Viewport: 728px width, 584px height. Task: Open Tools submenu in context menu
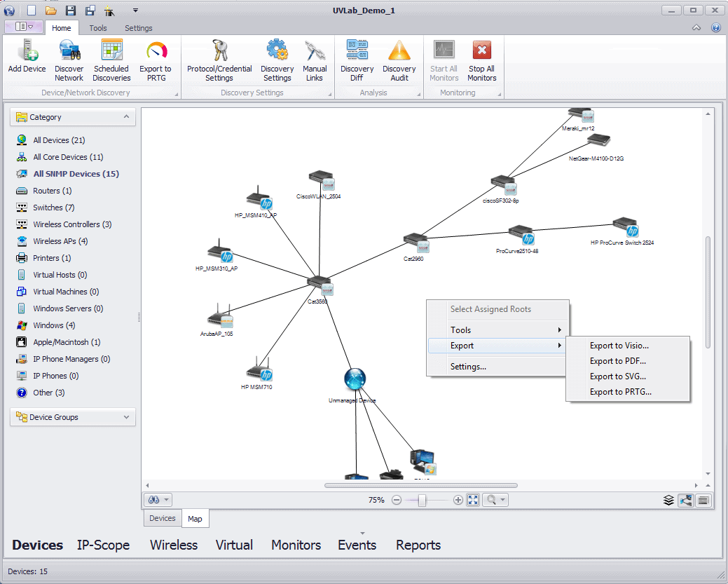pos(497,330)
